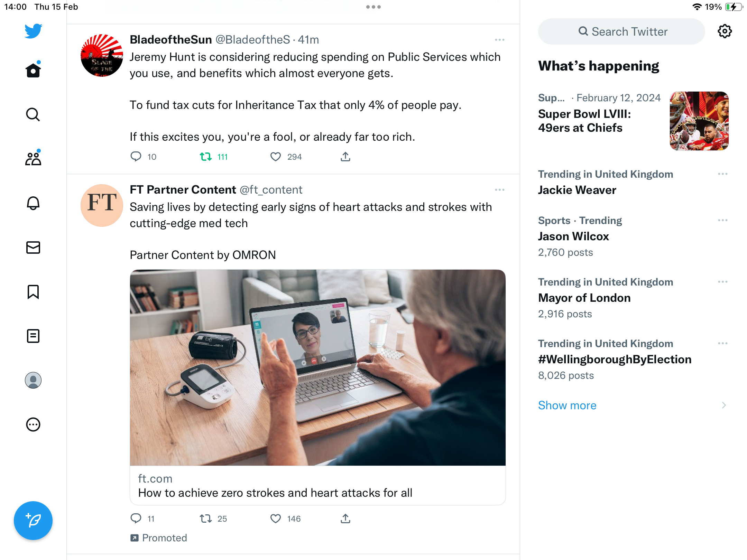Screen dimensions: 747x560
Task: Open the Communities icon in sidebar
Action: (x=33, y=158)
